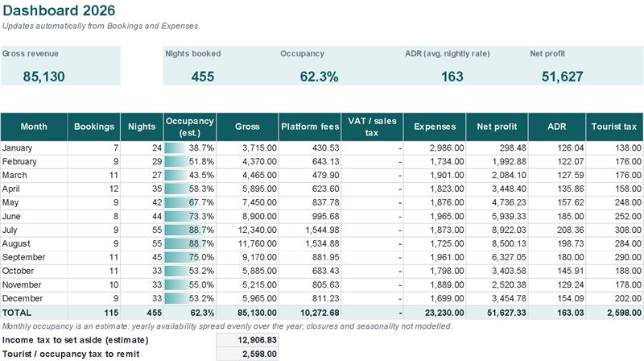This screenshot has height=361, width=644.
Task: Click Income tax to set aside label
Action: click(x=75, y=340)
